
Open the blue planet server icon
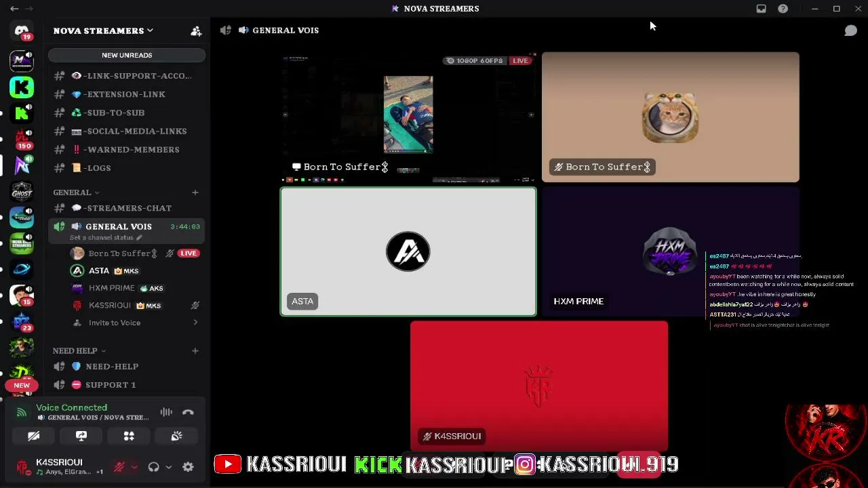(22, 269)
